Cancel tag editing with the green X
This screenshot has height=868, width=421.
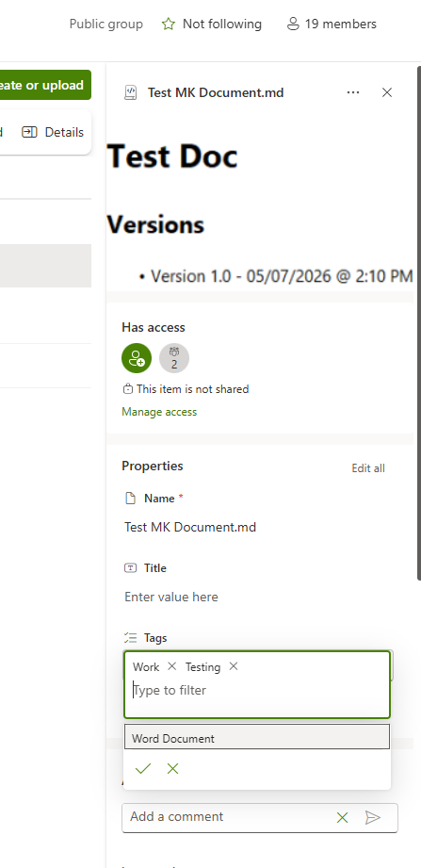[173, 768]
